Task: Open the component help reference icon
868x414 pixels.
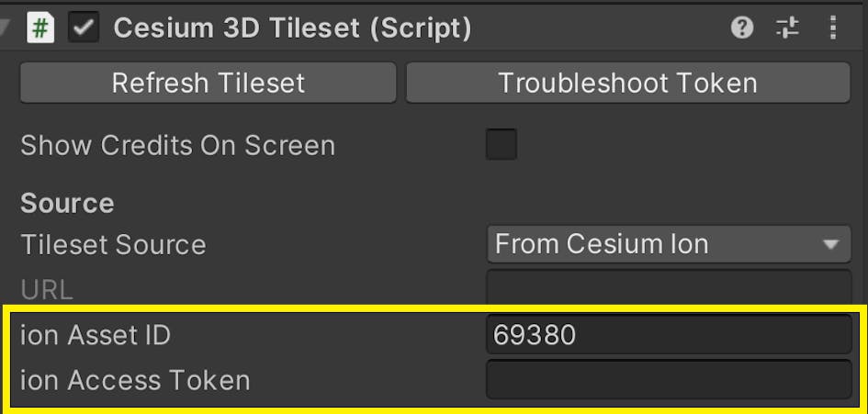Action: pos(742,28)
